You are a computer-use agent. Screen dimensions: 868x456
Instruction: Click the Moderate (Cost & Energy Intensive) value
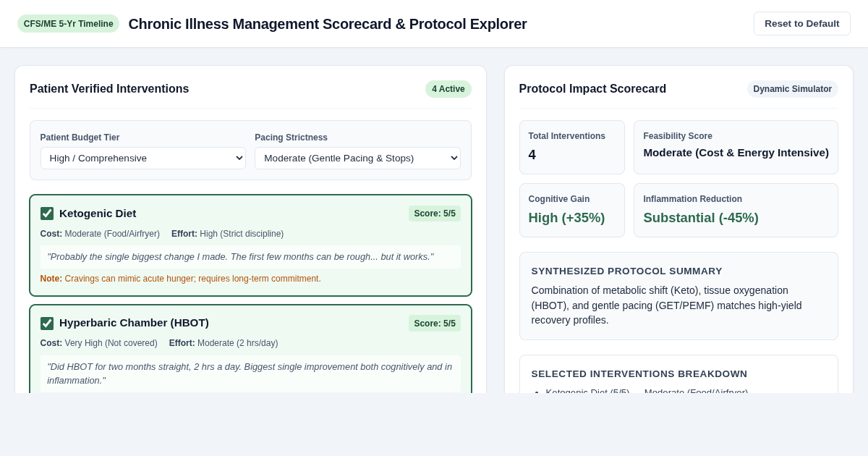tap(736, 153)
